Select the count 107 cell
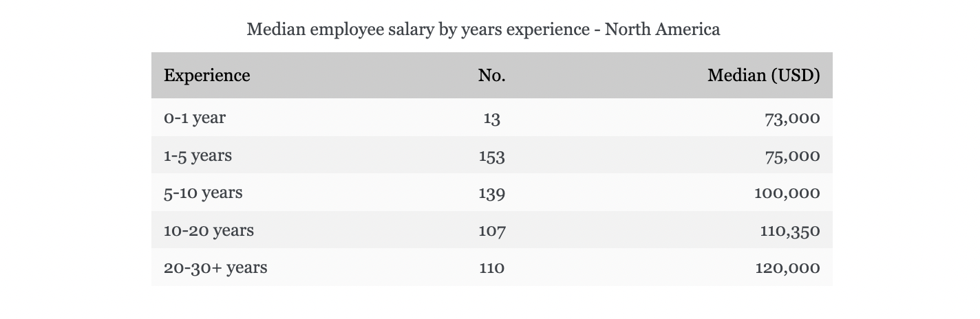Viewport: 980px width, 319px height. [491, 230]
